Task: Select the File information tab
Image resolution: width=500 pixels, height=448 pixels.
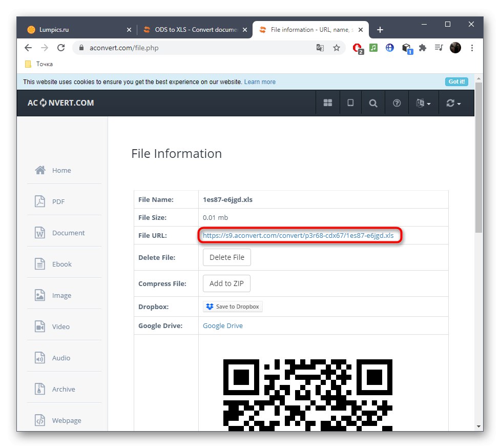Action: coord(310,30)
